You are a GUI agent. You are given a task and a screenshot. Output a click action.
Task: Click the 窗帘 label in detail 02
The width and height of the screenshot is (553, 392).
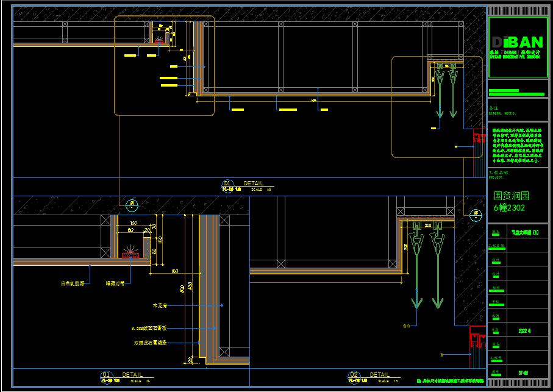pyautogui.click(x=406, y=326)
